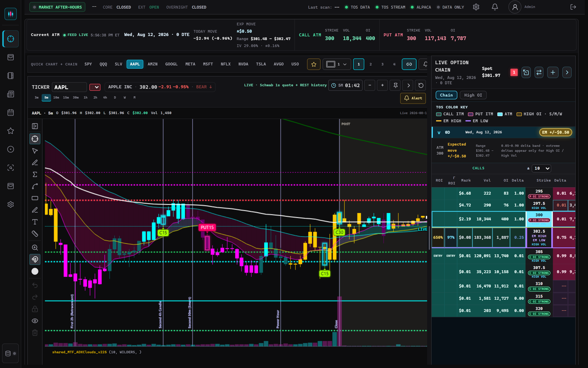Screen dimensions: 588x368
Task: Select the TSLA quick chart tab
Action: (261, 64)
